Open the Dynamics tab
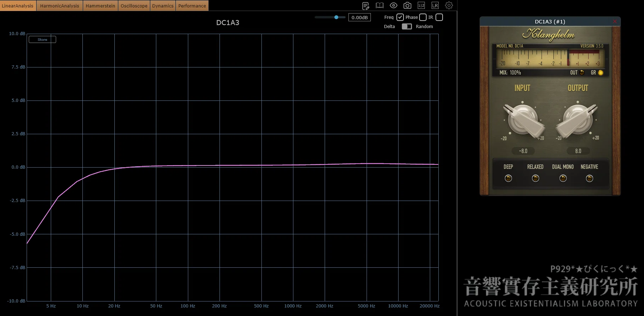Image resolution: width=644 pixels, height=316 pixels. (163, 6)
